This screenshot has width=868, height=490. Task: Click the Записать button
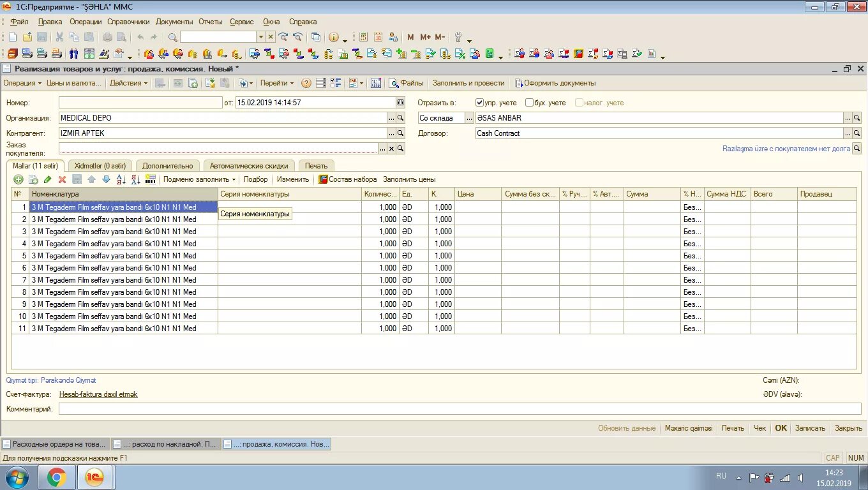click(810, 428)
